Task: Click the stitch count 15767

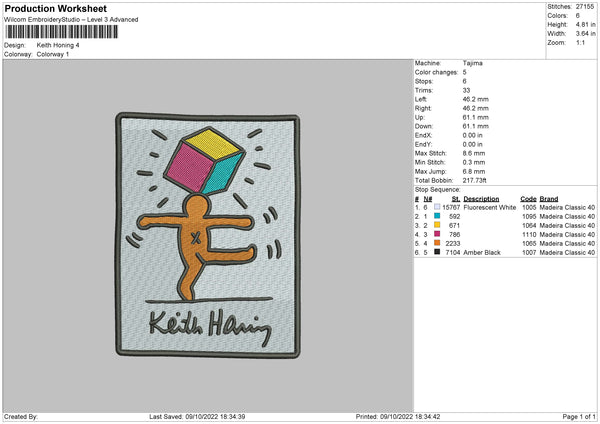Action: pos(451,207)
